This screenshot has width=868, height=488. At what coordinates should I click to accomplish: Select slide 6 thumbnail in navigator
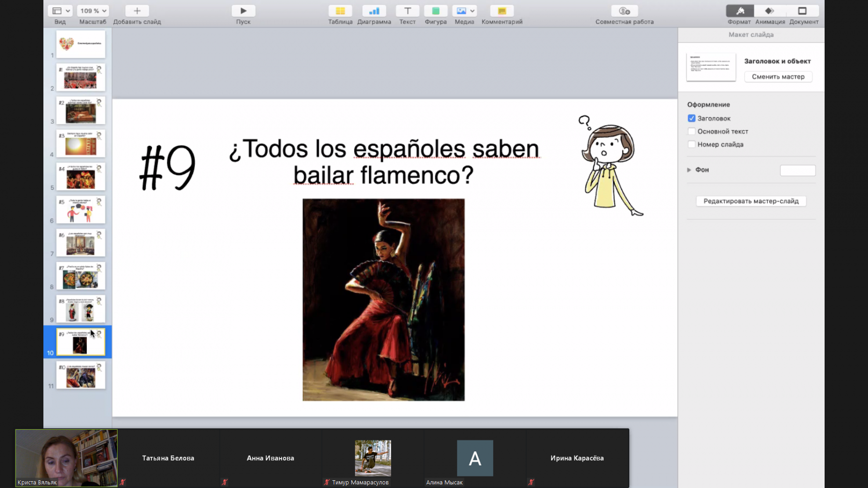pyautogui.click(x=81, y=210)
